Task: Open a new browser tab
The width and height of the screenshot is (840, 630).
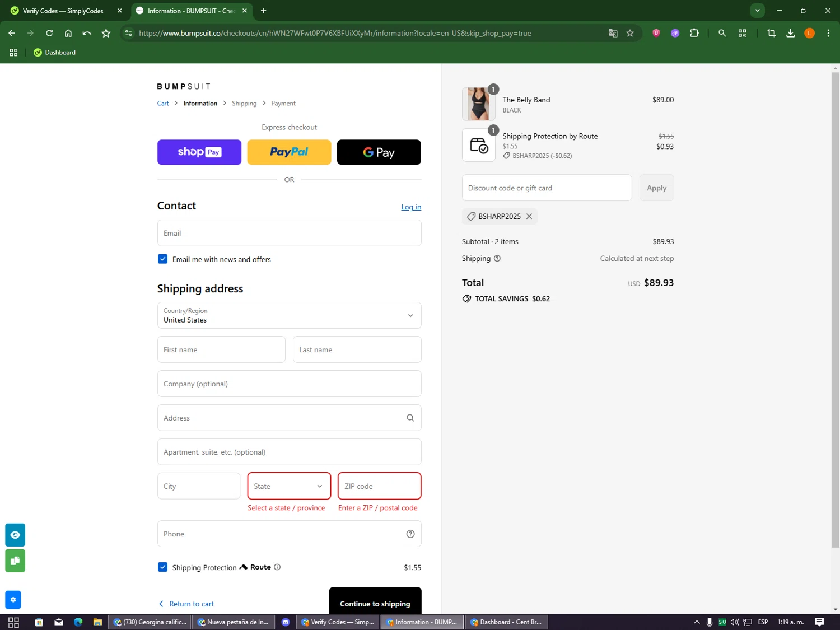Action: pos(263,11)
